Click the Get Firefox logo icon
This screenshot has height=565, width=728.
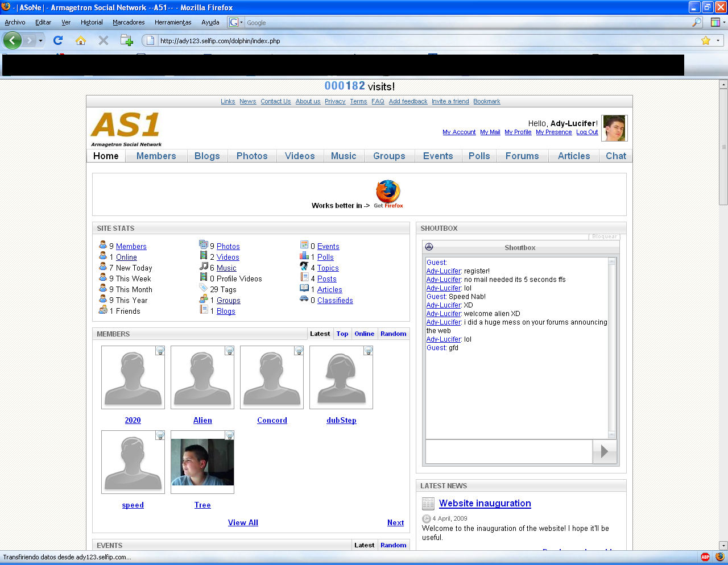[388, 192]
